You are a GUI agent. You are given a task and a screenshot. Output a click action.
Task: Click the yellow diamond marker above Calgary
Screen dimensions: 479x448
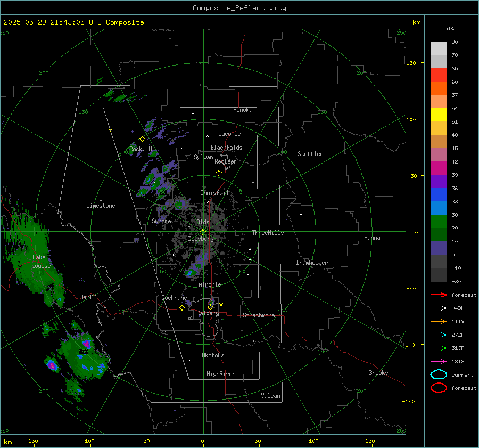click(x=210, y=307)
